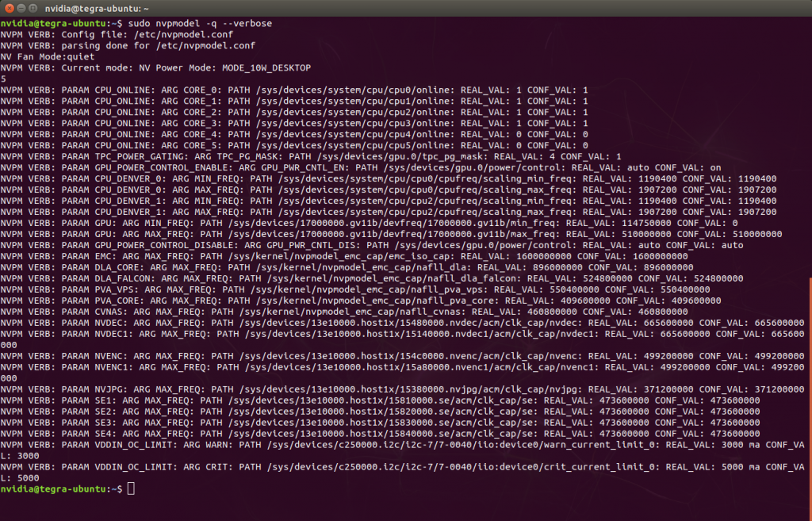Click the 'PARAM NVENC:' line
This screenshot has height=521, width=812.
[402, 356]
